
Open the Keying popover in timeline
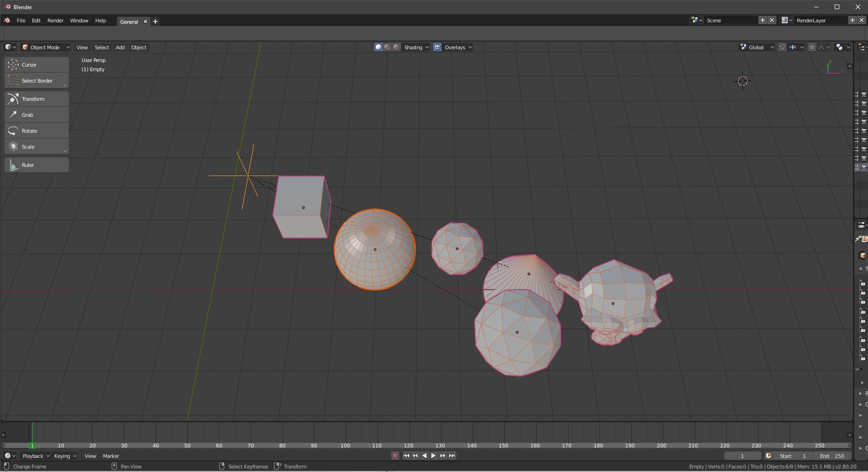65,456
